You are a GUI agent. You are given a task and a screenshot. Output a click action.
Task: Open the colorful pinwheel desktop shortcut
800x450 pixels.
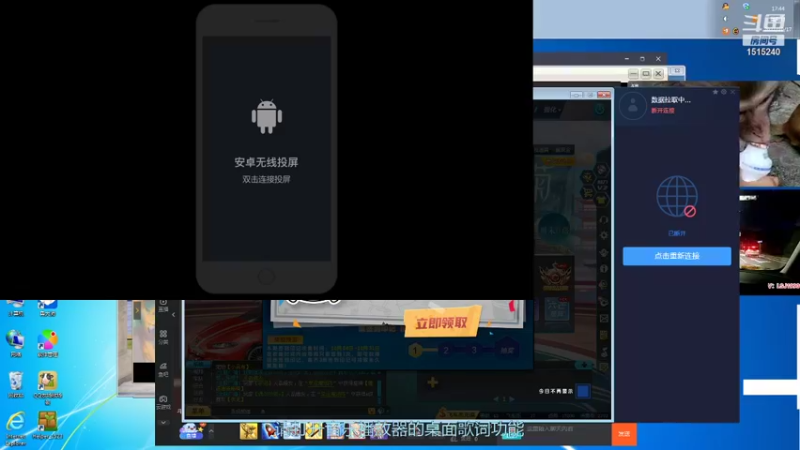point(47,343)
